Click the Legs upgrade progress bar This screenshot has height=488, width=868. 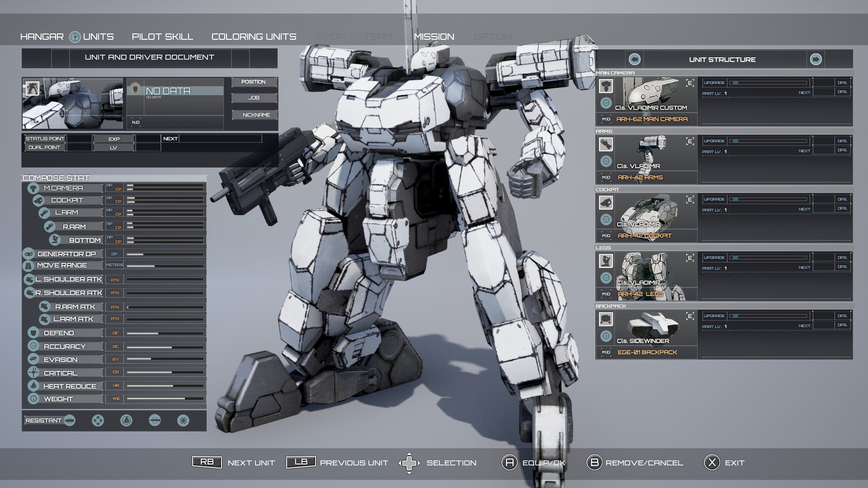(769, 258)
